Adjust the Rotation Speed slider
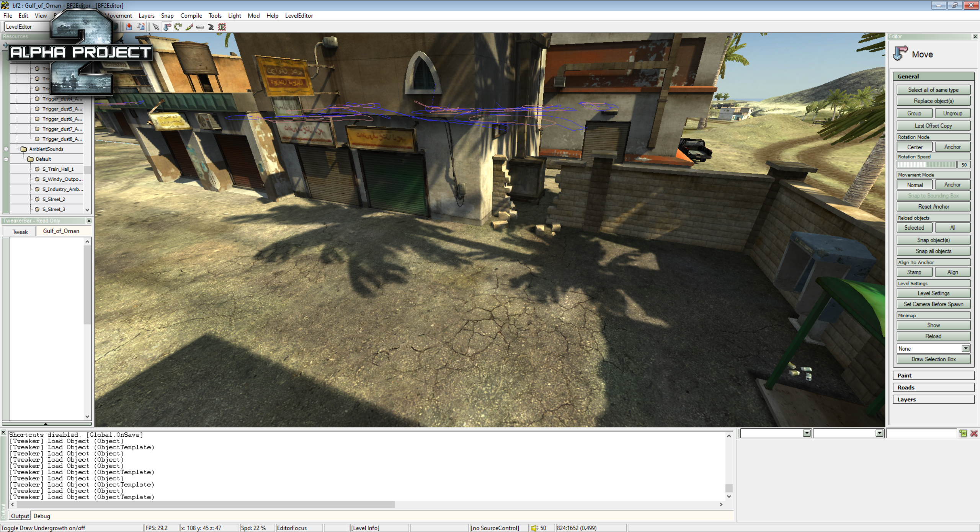The image size is (980, 532). [926, 165]
